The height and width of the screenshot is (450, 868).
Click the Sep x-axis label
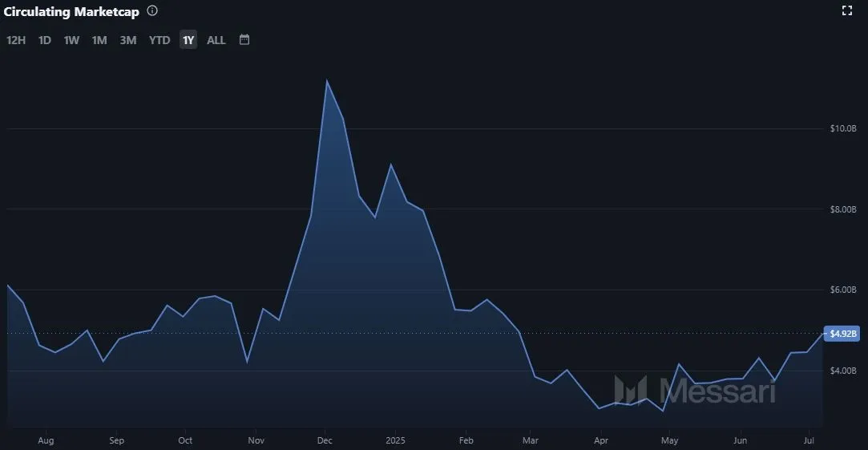(x=115, y=440)
